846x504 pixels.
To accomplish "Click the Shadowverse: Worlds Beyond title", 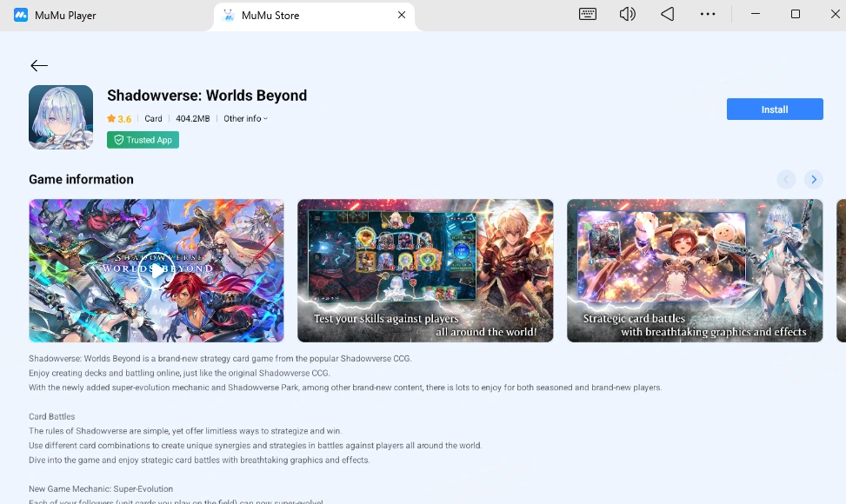I will 207,96.
